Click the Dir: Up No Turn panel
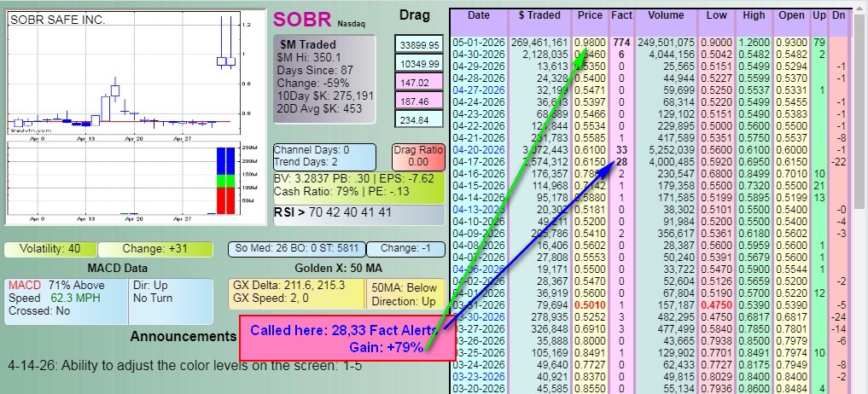Viewport: 868px width, 394px height. click(171, 301)
